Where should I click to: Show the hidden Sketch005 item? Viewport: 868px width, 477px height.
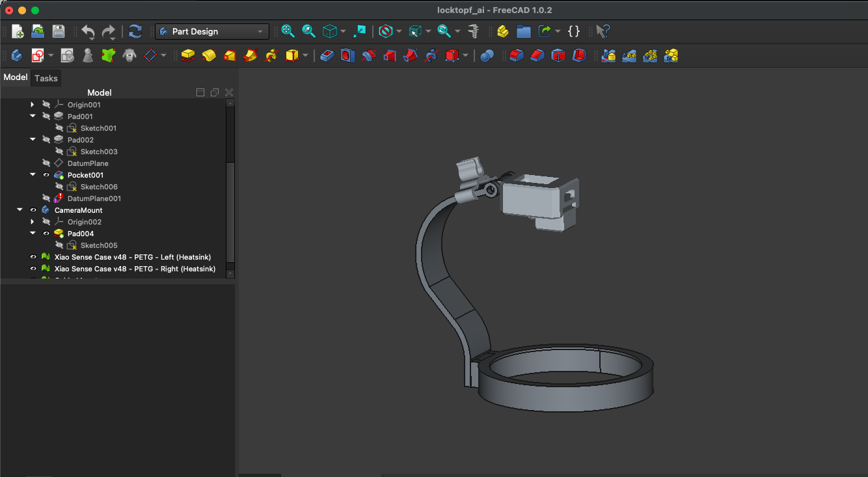tap(59, 245)
